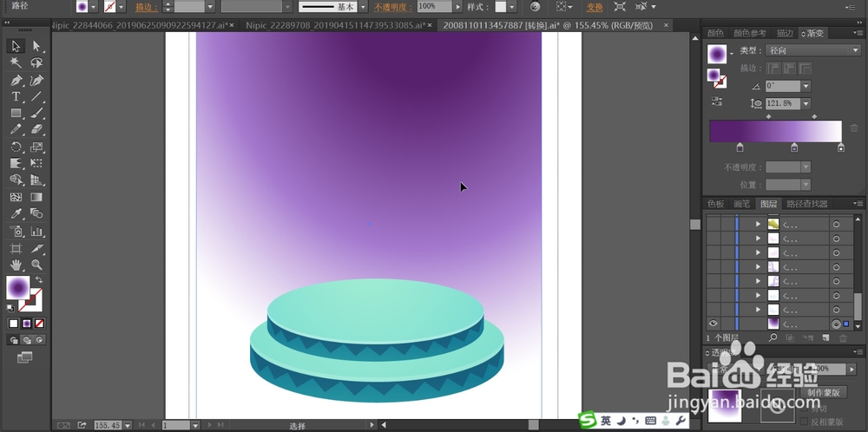Screen dimensions: 868x432
Task: Select the Line Segment tool
Action: pos(36,97)
